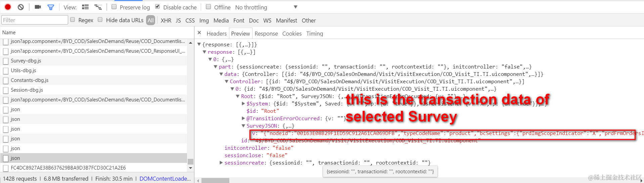Click file icon of FC4DC8927AE38B637629BBA9D3B7FCD30C21A2E6
Image resolution: width=644 pixels, height=183 pixels.
(x=5, y=168)
